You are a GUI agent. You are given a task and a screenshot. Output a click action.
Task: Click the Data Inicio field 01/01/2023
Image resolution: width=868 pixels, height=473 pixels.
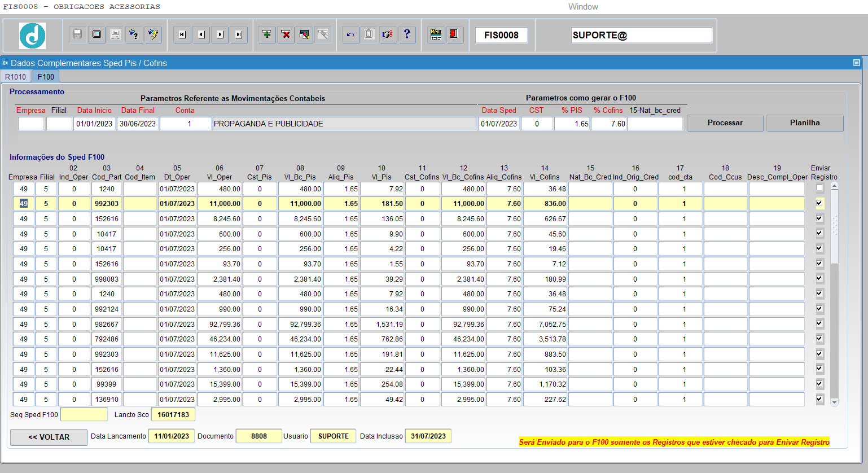click(94, 124)
